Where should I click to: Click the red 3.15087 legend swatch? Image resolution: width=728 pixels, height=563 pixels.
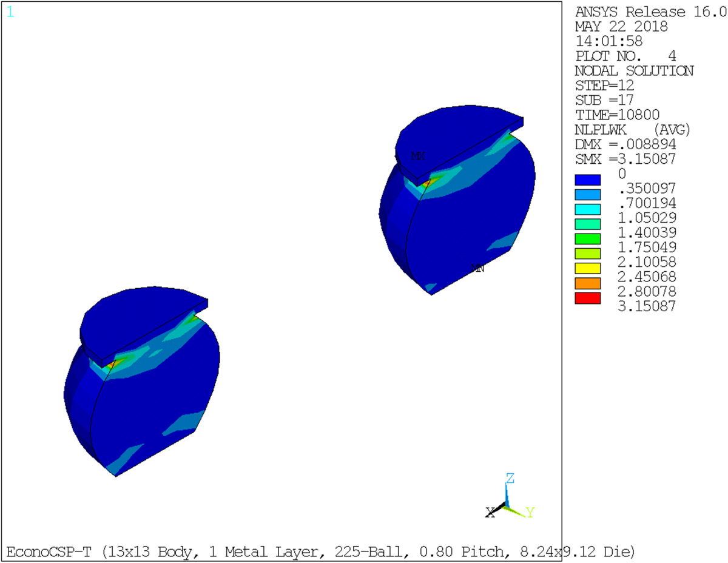pyautogui.click(x=588, y=298)
